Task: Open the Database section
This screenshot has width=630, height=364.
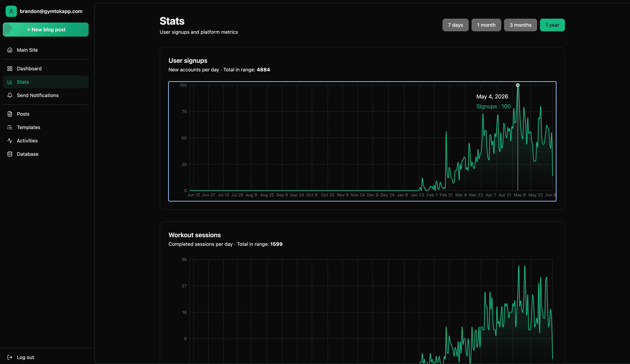Action: pos(46,154)
